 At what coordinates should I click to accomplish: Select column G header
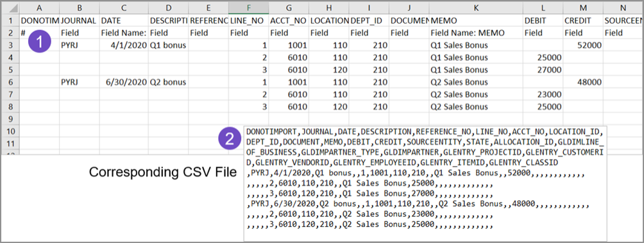click(289, 8)
